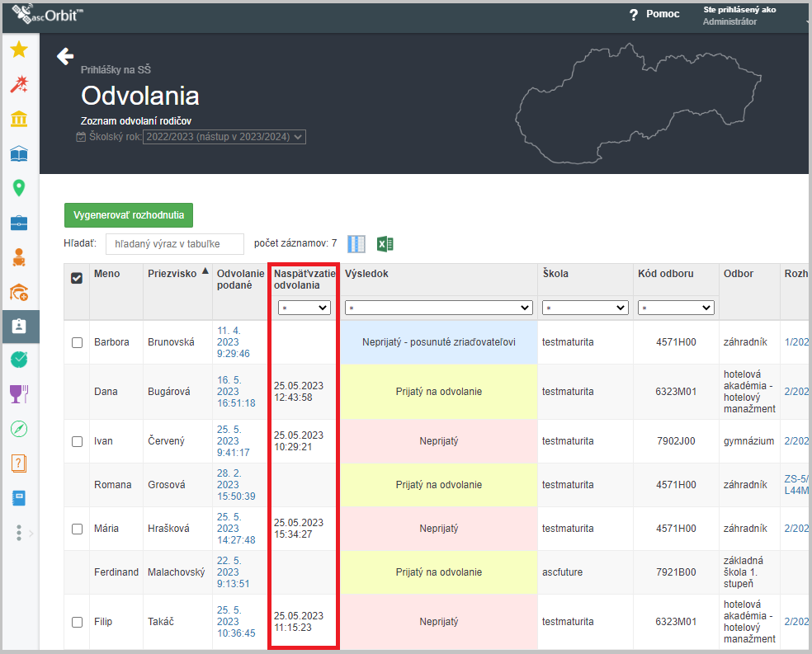Viewport: 812px width, 654px height.
Task: Export table to Excel icon
Action: click(x=385, y=243)
